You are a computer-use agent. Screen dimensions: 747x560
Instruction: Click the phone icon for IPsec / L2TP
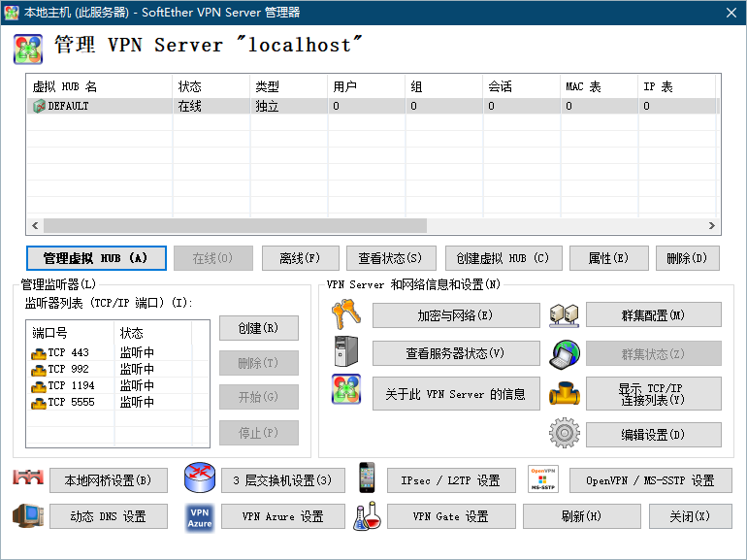367,478
